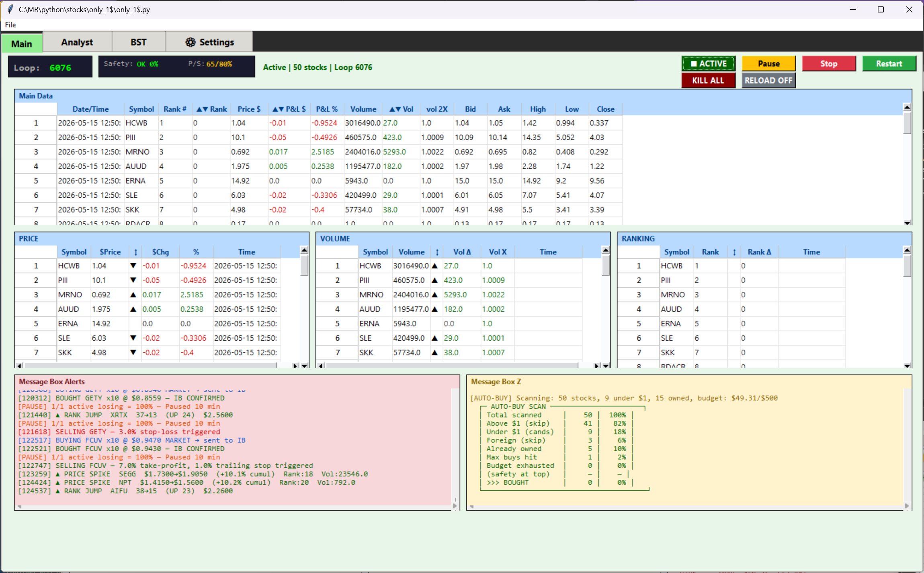Click the ↕ arrow column header in PRICE table
Viewport: 924px width, 573px height.
pos(135,252)
